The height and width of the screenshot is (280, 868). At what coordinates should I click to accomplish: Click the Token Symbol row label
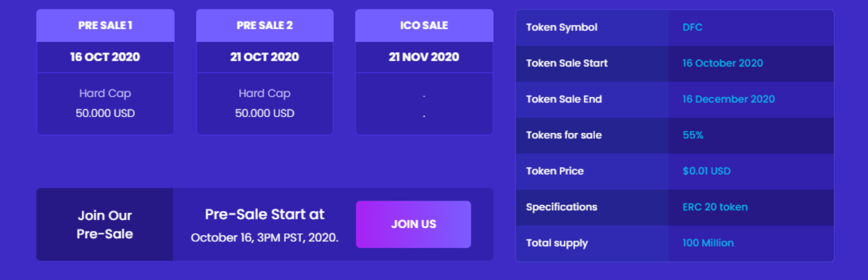562,27
